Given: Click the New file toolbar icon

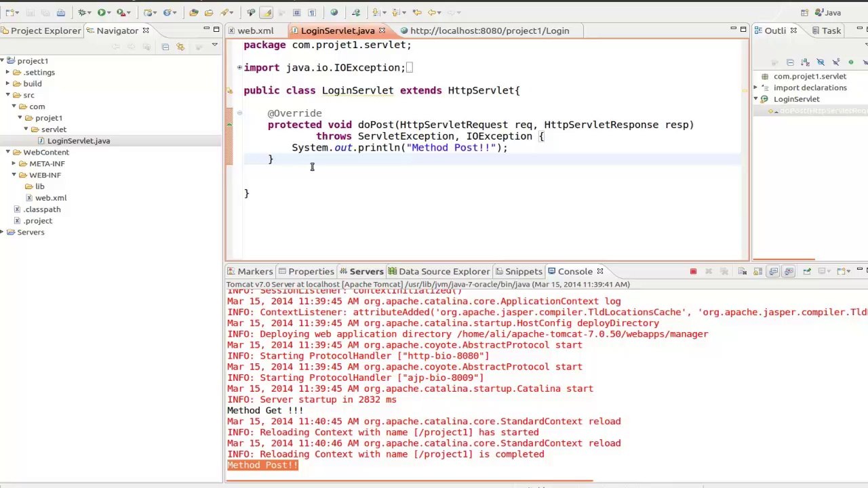Looking at the screenshot, I should 10,12.
